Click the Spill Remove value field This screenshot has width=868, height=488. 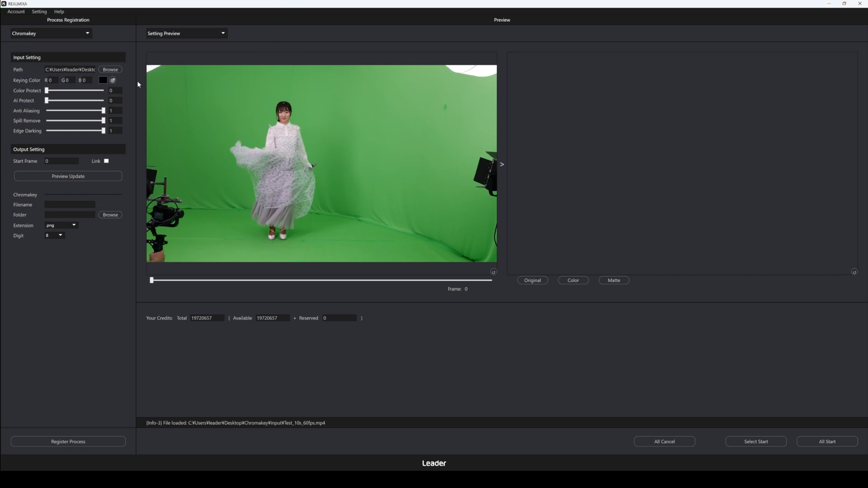point(115,121)
